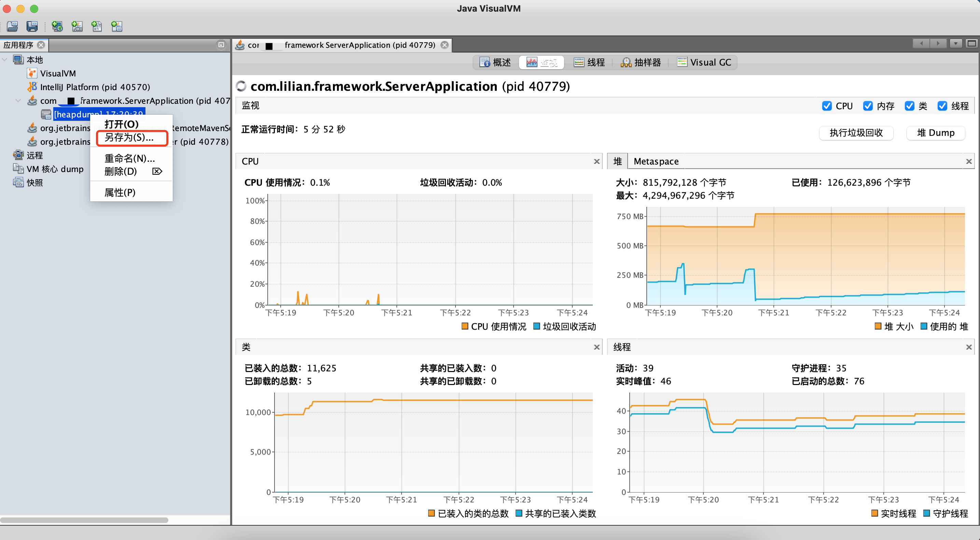Toggle the 线程 threads checkbox

tap(943, 106)
